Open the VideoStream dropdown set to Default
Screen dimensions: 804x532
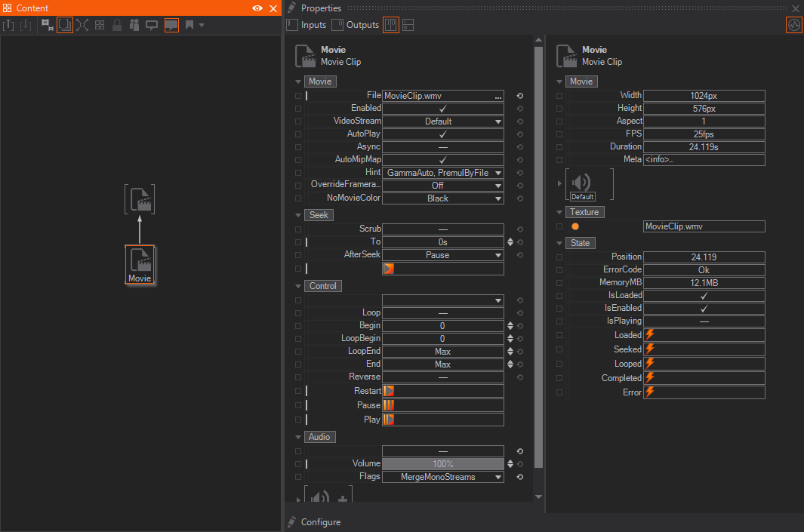click(x=442, y=121)
